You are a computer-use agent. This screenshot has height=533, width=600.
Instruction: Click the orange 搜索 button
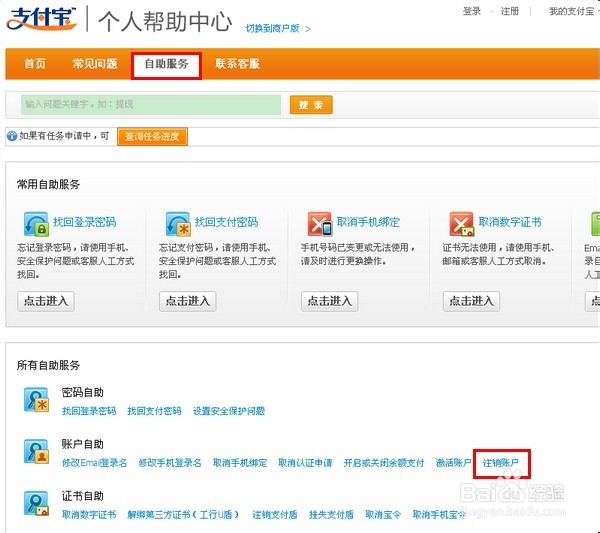pyautogui.click(x=311, y=105)
